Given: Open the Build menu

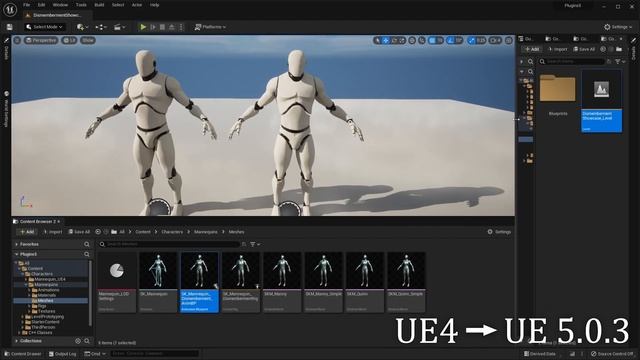Looking at the screenshot, I should coord(99,5).
